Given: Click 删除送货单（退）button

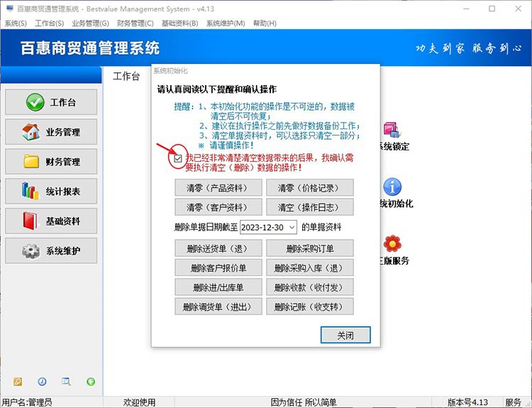Looking at the screenshot, I should [218, 248].
